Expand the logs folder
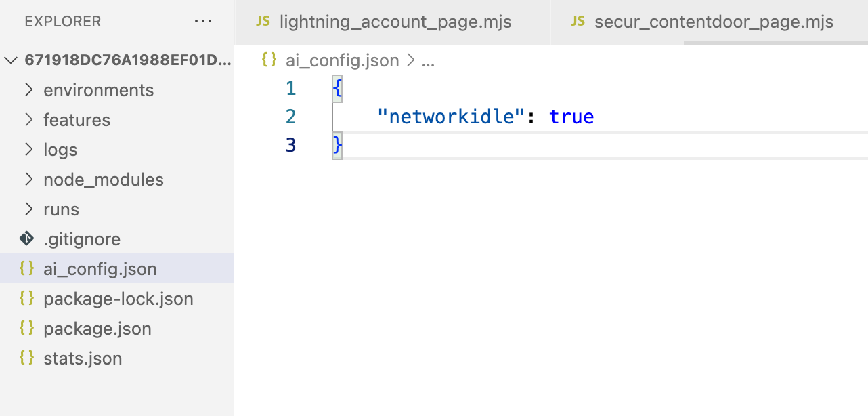 pyautogui.click(x=28, y=150)
